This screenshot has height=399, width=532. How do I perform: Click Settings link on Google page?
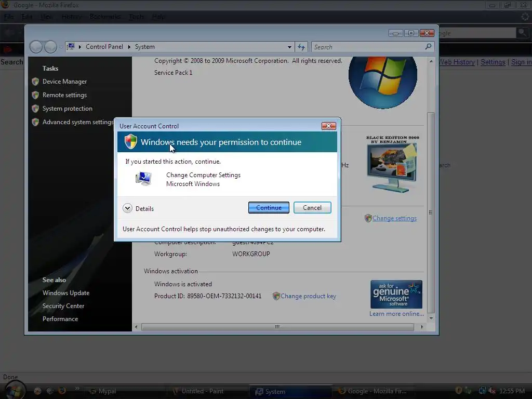pyautogui.click(x=493, y=62)
